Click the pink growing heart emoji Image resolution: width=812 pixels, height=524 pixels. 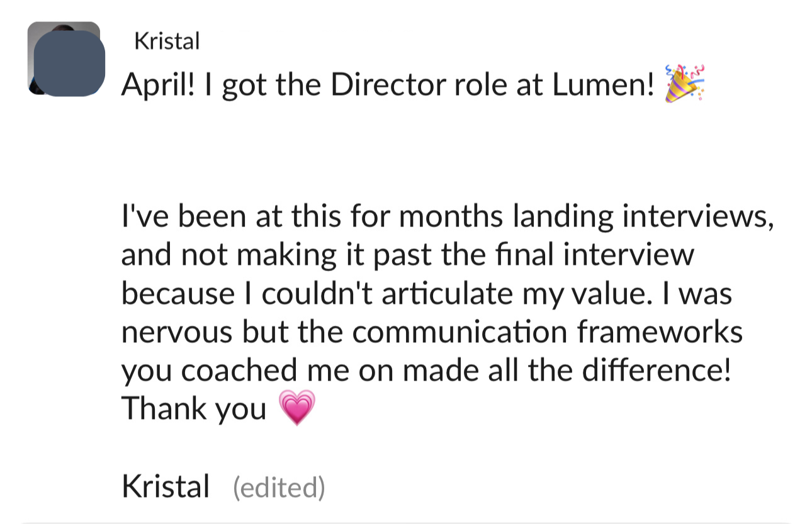(x=295, y=409)
